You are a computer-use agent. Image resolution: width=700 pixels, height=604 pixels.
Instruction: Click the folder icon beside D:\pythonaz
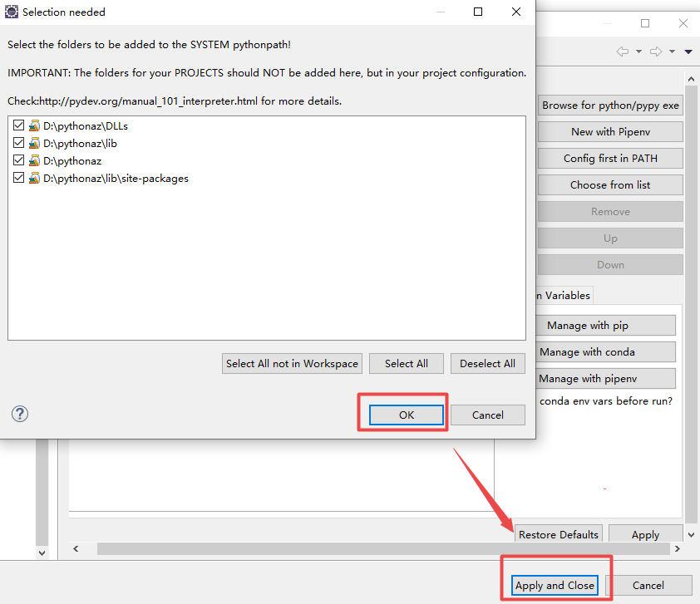pos(34,160)
